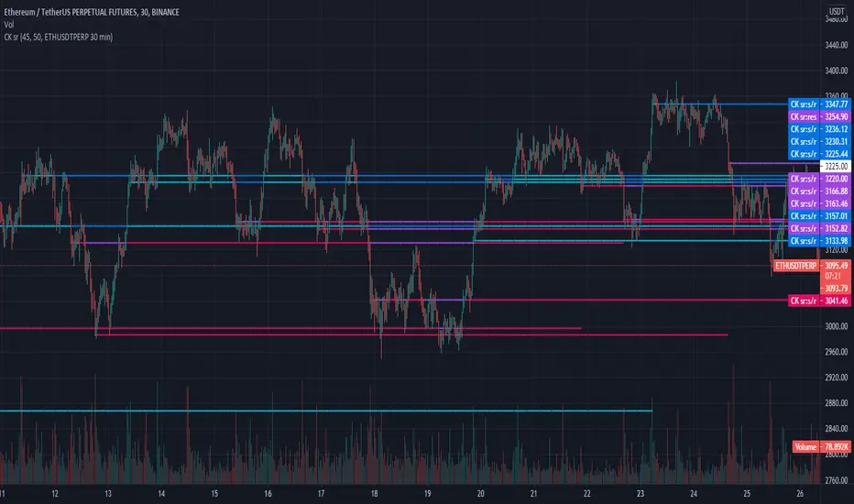Click the CK sr:s/r 3236.12 price tag

coord(818,130)
